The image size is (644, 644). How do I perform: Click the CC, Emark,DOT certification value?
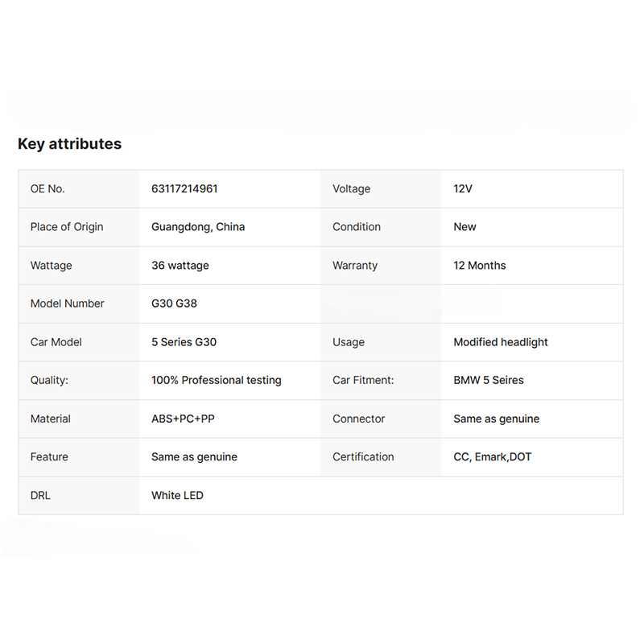click(x=493, y=456)
